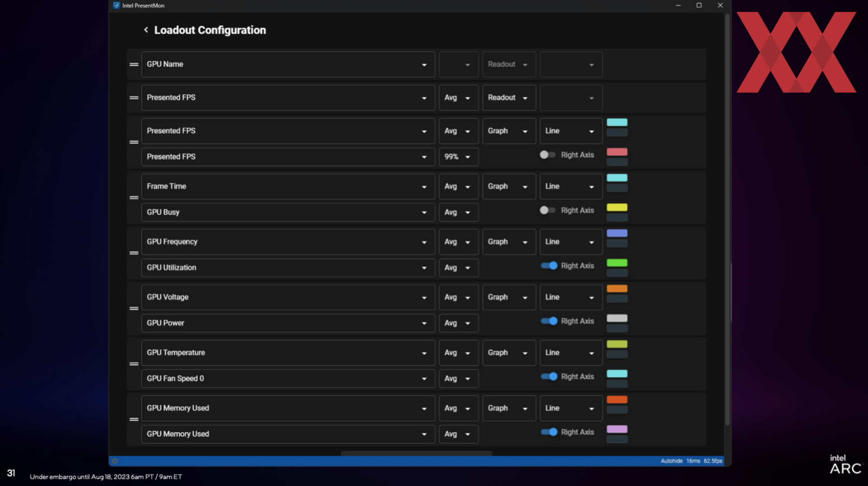Grab the drag handle of the Presented FPS graph group
Viewport: 868px width, 486px height.
[134, 142]
